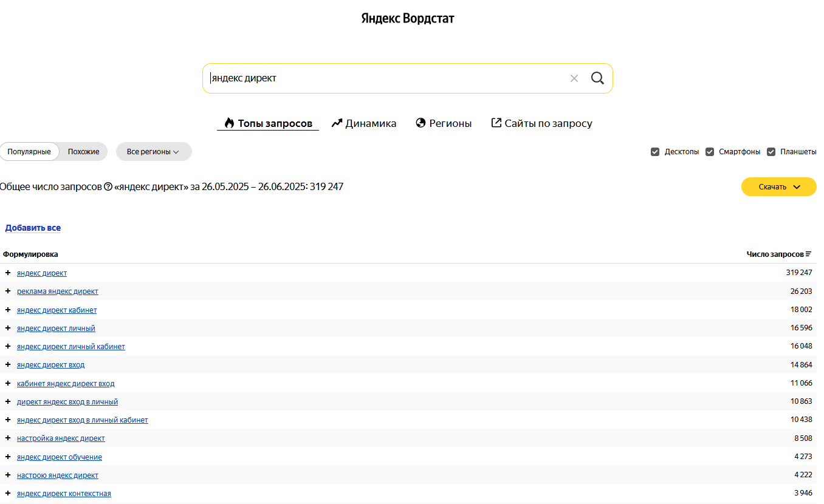Uncheck the Планшеты checkbox
Viewport: 824px width, 504px height.
(771, 152)
